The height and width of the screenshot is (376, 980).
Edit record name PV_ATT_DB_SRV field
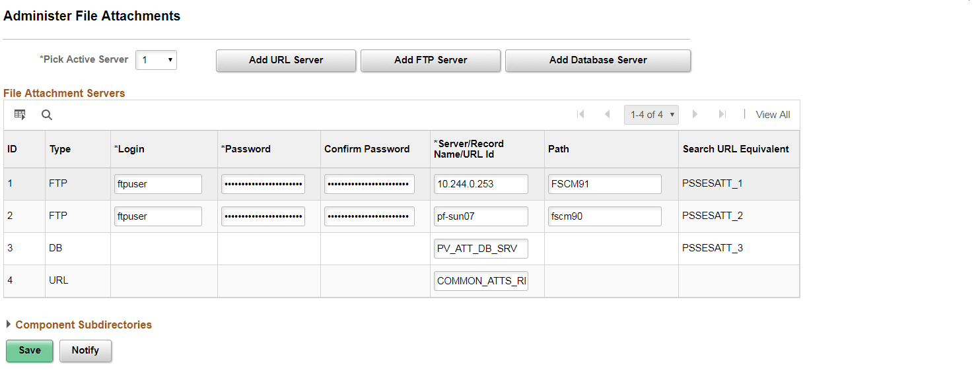[481, 249]
